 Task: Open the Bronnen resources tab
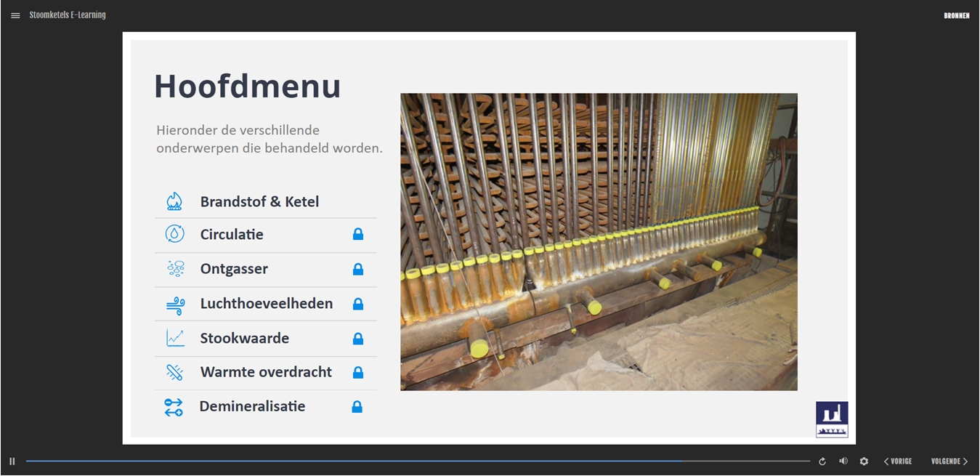click(x=957, y=15)
